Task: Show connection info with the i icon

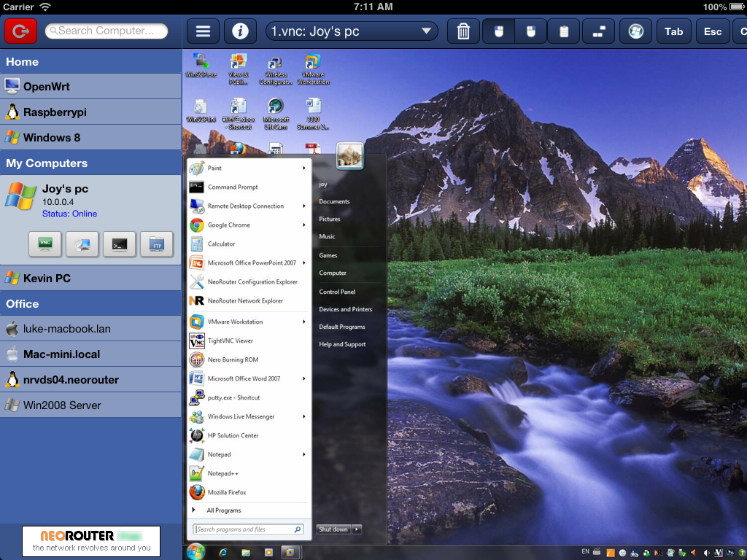Action: click(x=240, y=31)
